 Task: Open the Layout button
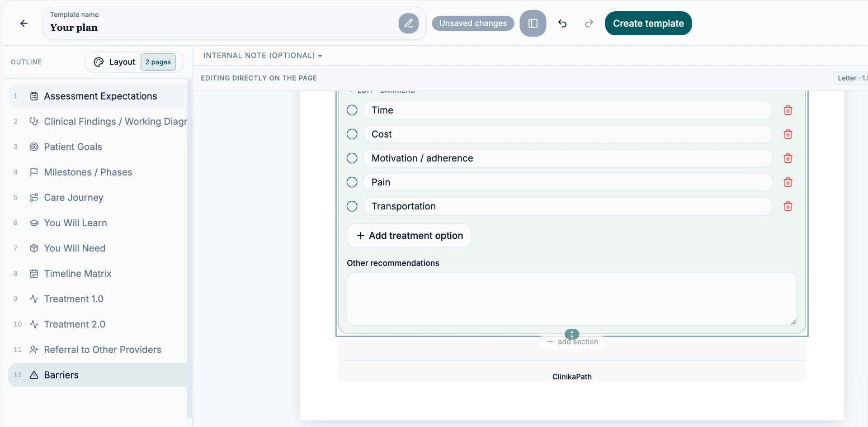click(x=134, y=62)
